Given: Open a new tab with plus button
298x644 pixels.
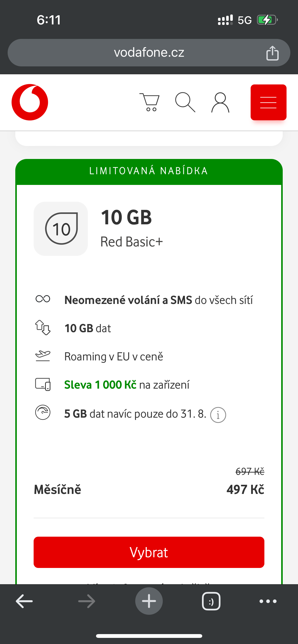Looking at the screenshot, I should 149,601.
